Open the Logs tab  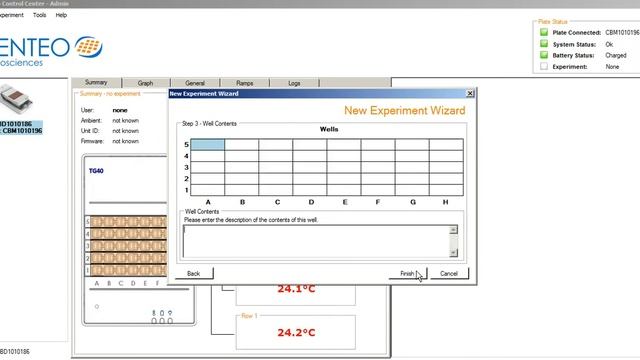[x=294, y=83]
